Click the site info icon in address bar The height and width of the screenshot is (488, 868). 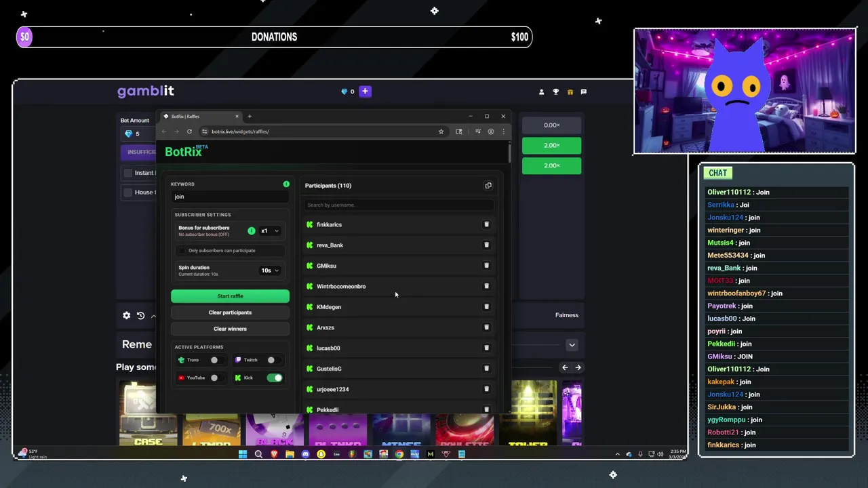pos(203,131)
